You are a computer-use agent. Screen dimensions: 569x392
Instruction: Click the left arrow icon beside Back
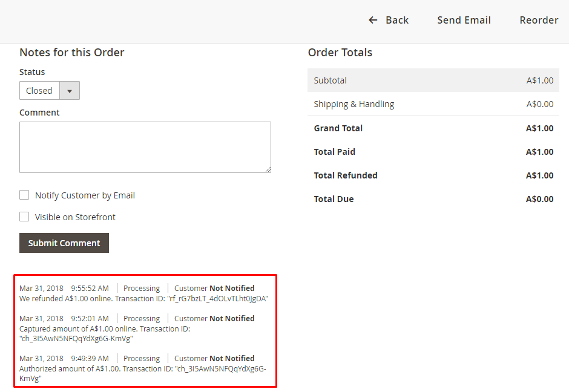[x=373, y=20]
